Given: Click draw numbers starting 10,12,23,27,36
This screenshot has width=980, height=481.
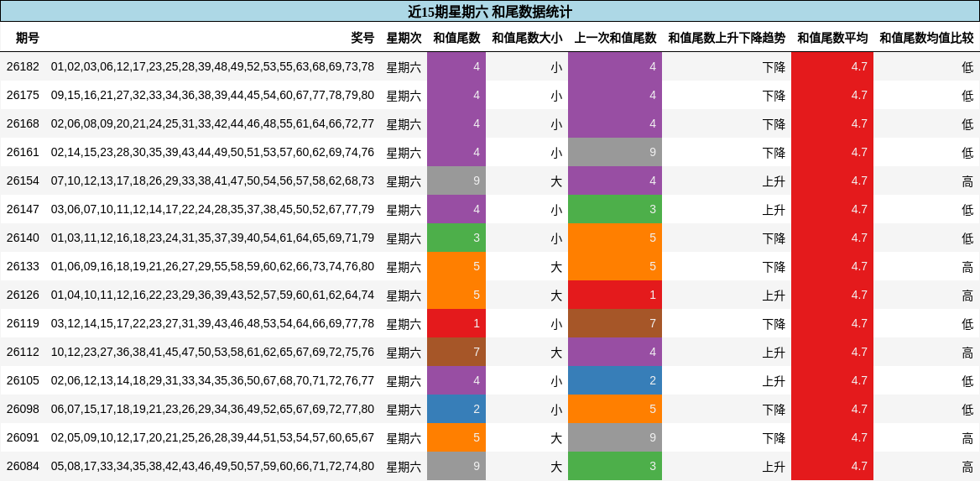Looking at the screenshot, I should pos(212,353).
